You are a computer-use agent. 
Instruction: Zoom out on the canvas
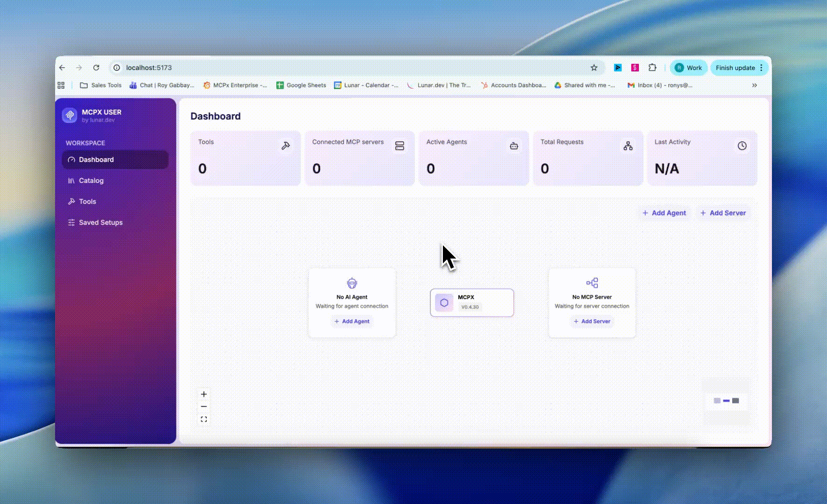(x=204, y=407)
